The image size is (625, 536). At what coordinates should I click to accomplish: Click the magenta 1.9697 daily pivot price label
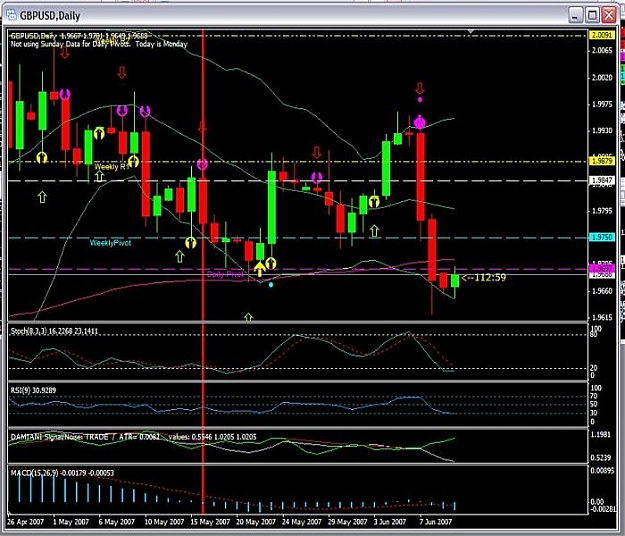click(x=601, y=269)
